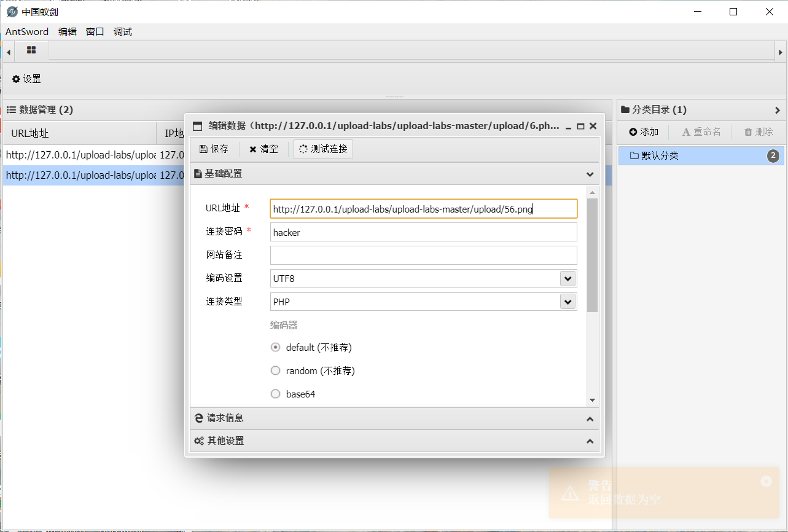Click 保存 save icon button

[214, 149]
